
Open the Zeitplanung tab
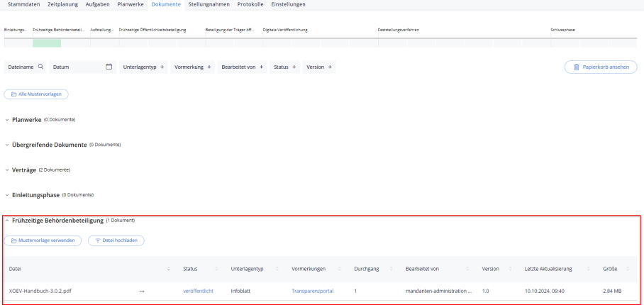pyautogui.click(x=62, y=4)
